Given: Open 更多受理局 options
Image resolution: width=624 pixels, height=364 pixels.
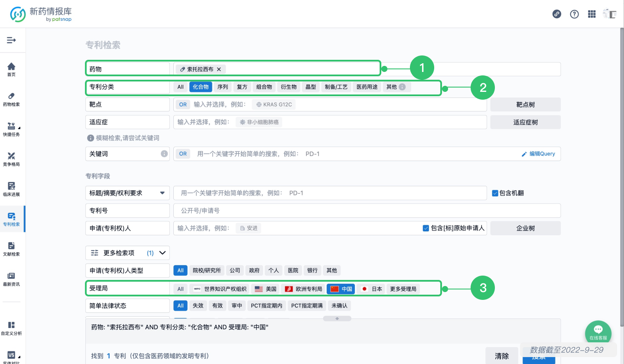Looking at the screenshot, I should pos(403,289).
